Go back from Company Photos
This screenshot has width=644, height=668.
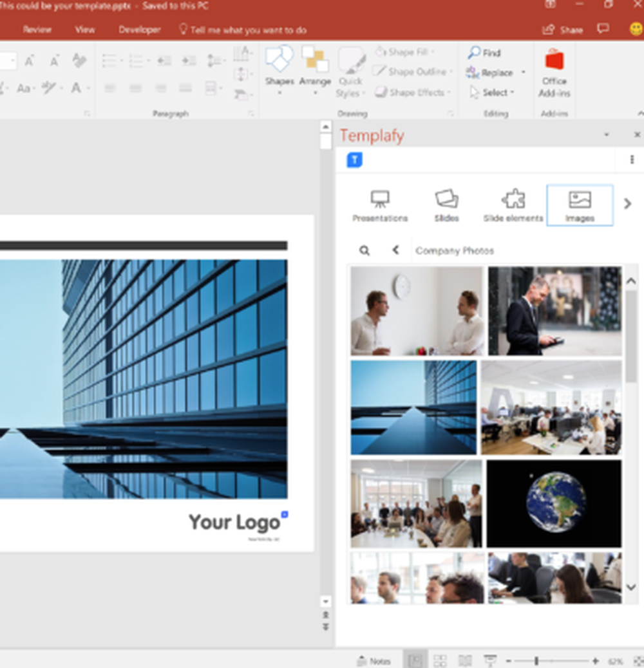click(x=395, y=250)
